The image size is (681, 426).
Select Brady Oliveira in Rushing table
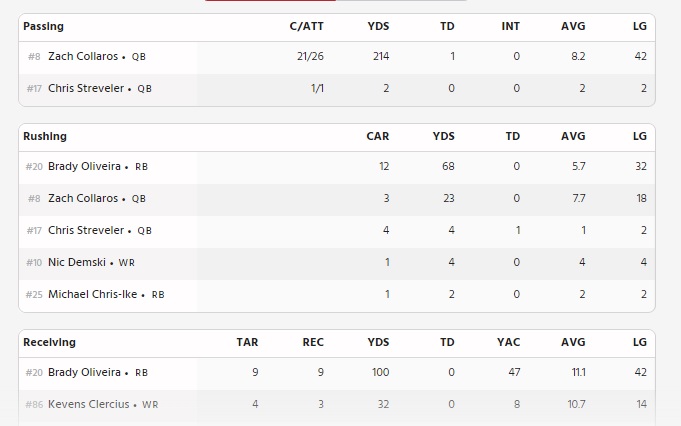(x=84, y=166)
